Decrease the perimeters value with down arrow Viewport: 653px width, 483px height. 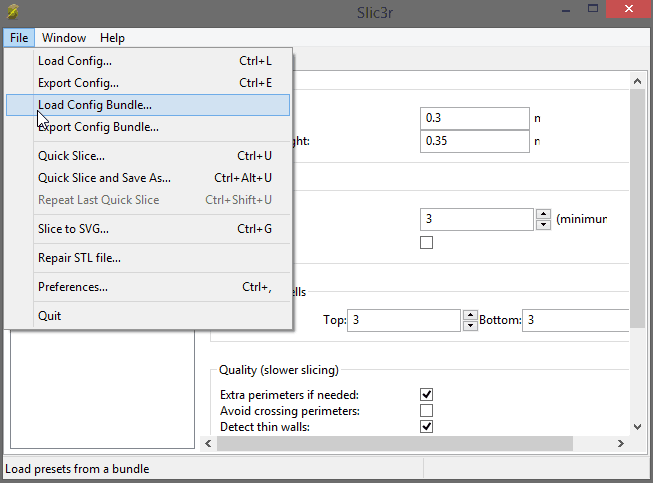543,224
